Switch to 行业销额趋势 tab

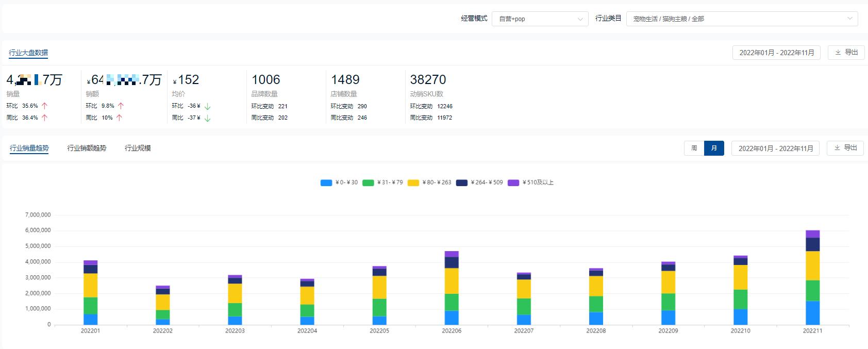click(x=87, y=148)
